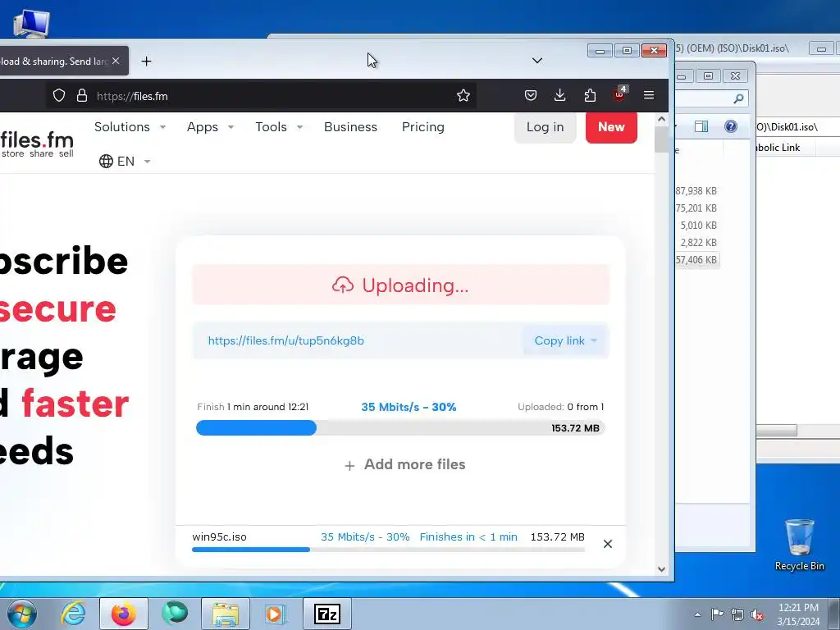This screenshot has width=840, height=630.
Task: Click the search magnifier in background window
Action: coord(739,98)
